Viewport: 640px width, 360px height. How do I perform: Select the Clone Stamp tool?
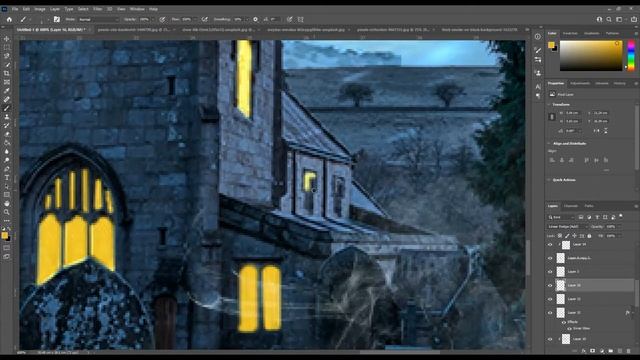pyautogui.click(x=7, y=117)
